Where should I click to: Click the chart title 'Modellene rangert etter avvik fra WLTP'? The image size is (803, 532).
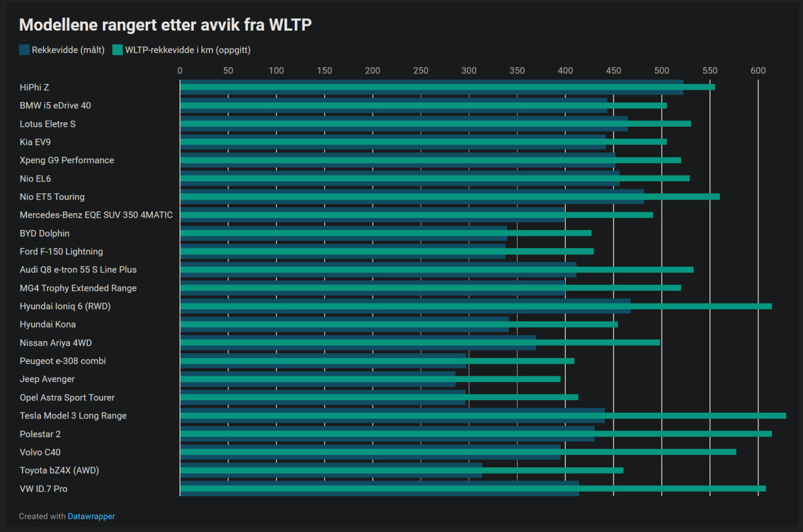coord(166,24)
